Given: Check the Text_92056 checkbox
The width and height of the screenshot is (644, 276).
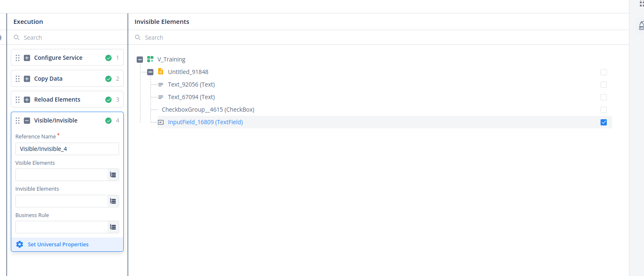Looking at the screenshot, I should (x=603, y=84).
